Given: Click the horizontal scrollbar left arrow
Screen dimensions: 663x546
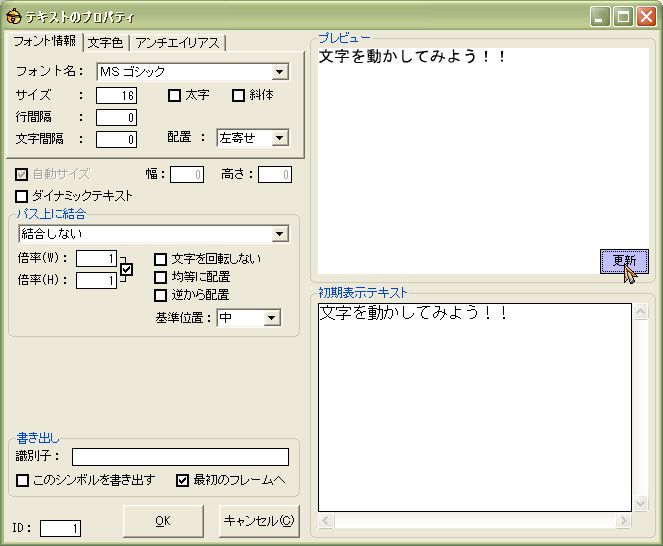Looking at the screenshot, I should pyautogui.click(x=326, y=520).
